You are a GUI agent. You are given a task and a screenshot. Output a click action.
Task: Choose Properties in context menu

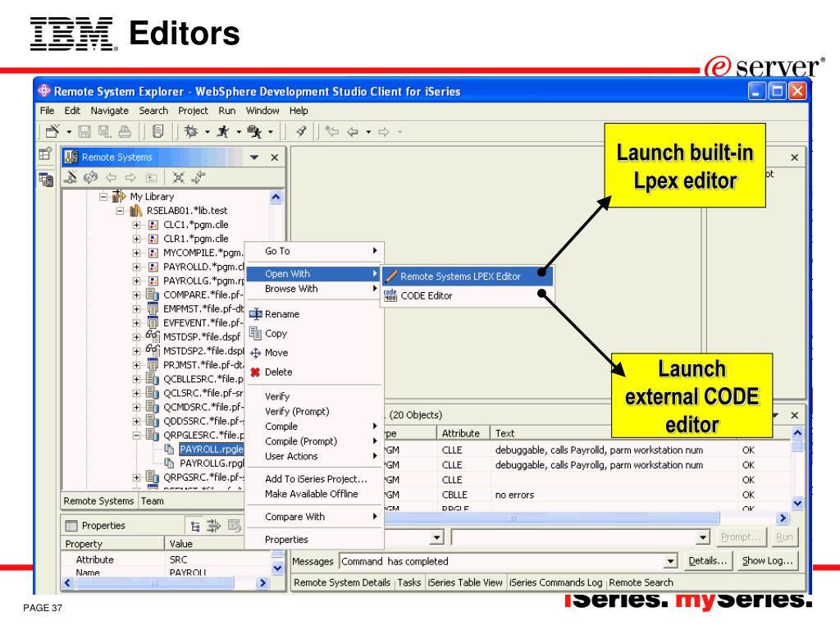point(314,540)
